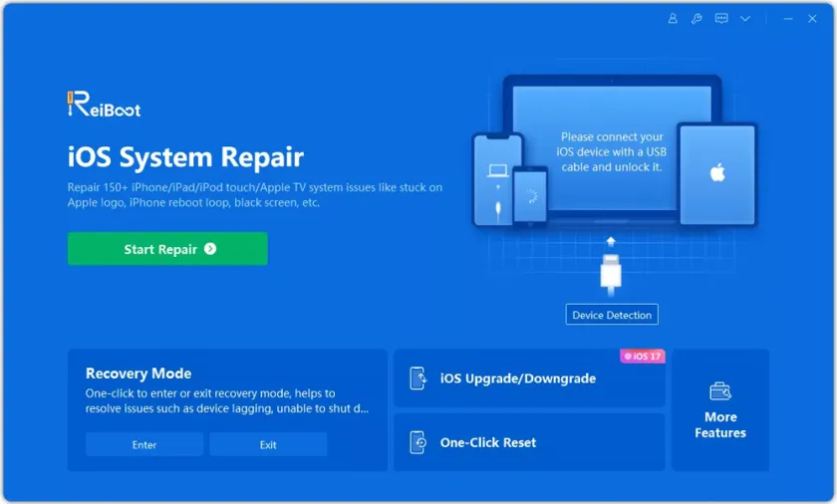The width and height of the screenshot is (837, 504).
Task: Click the iOS System Repair heading
Action: pyautogui.click(x=185, y=157)
